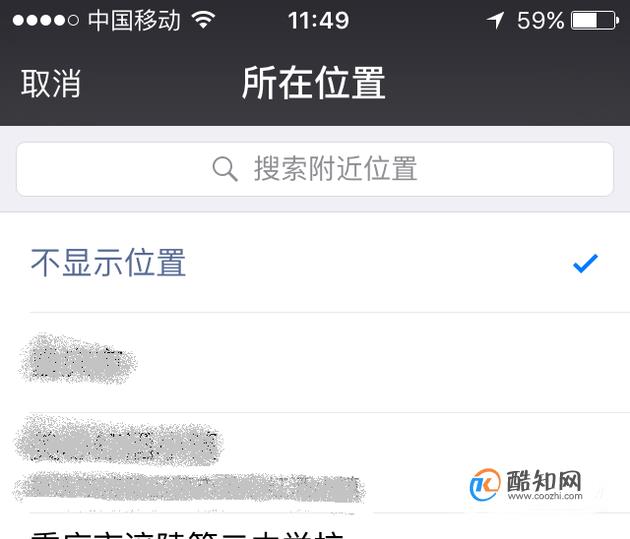Cancel location selection with 取消
630x539 pixels.
tap(51, 84)
